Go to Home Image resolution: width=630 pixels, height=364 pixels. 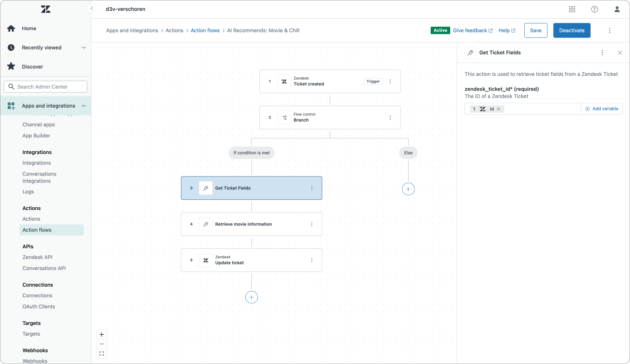coord(29,28)
